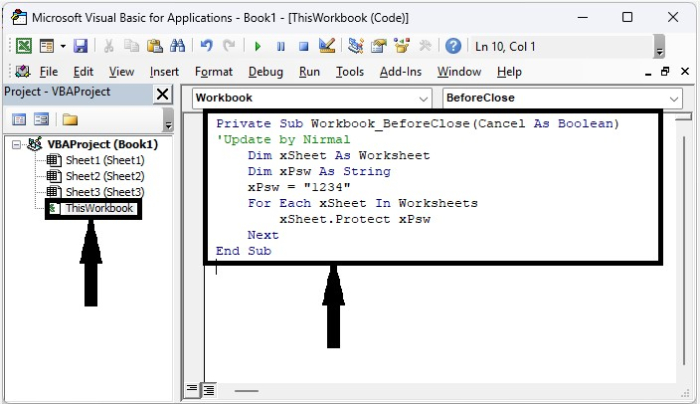This screenshot has height=404, width=700.
Task: Open the Window menu
Action: [459, 72]
